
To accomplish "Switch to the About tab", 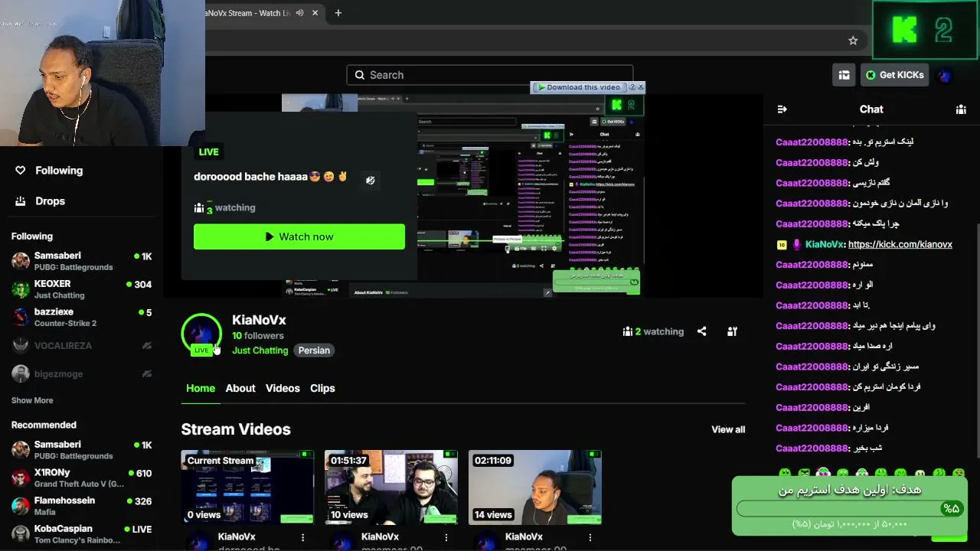I will (x=240, y=388).
